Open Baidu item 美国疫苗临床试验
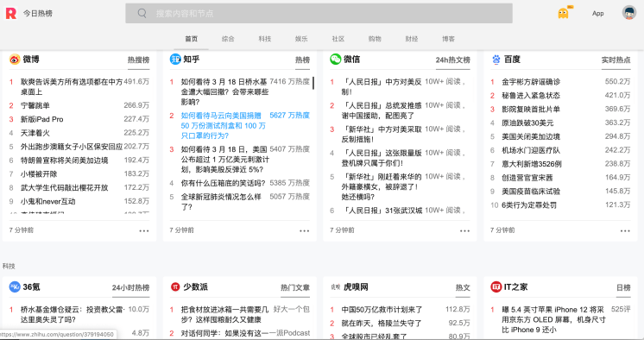 click(x=531, y=192)
